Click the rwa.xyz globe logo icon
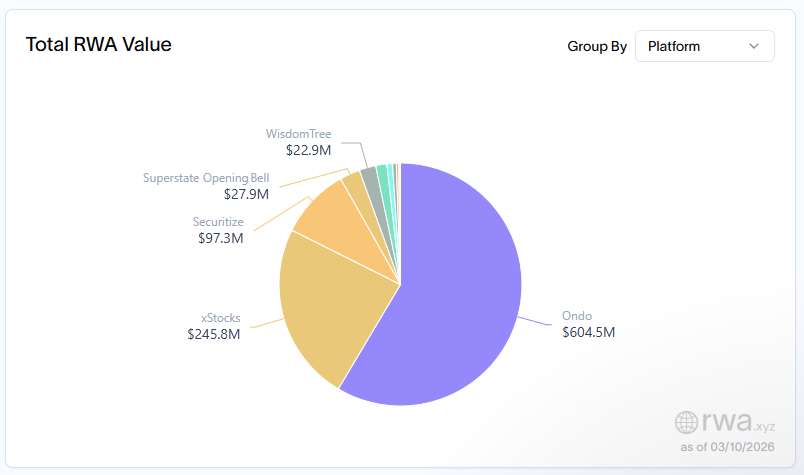The width and height of the screenshot is (804, 475). pos(687,422)
